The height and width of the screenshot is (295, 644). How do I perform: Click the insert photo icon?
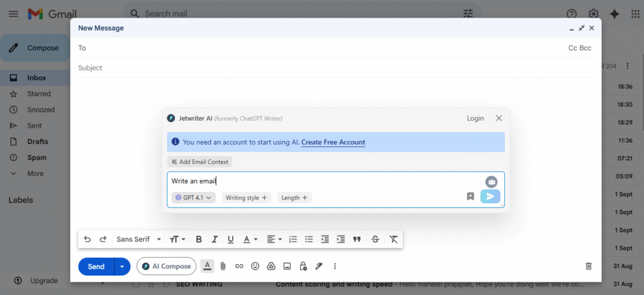tap(287, 266)
